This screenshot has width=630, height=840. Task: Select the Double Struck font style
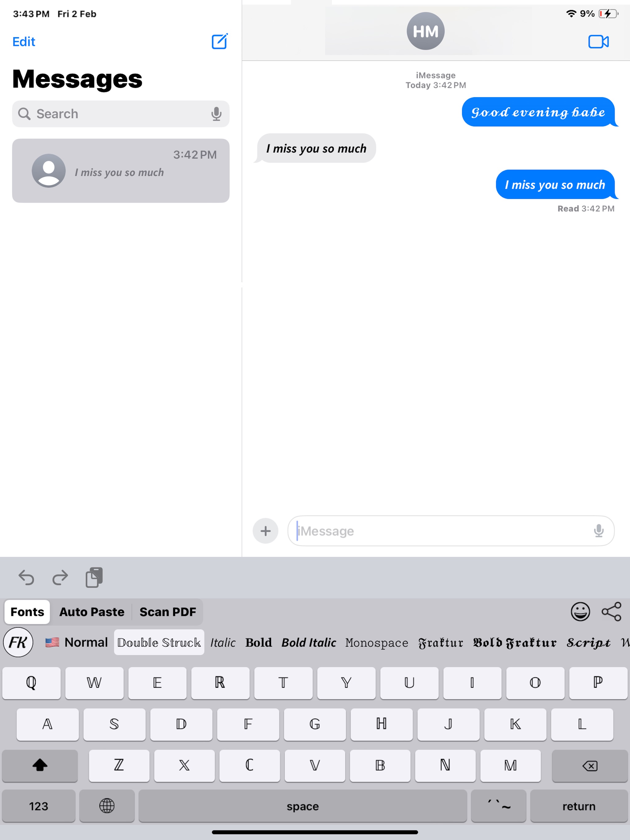[158, 642]
